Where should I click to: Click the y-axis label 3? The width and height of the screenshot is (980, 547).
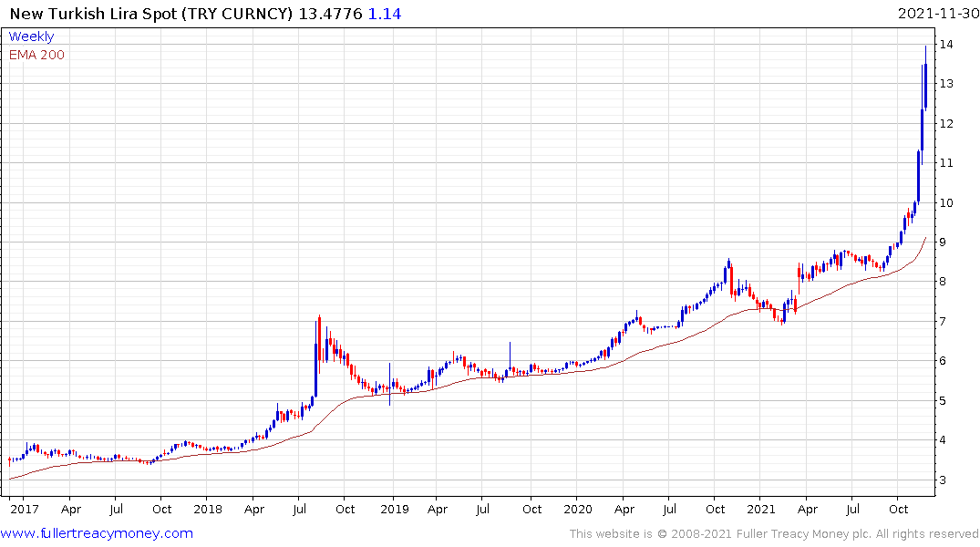click(x=942, y=480)
